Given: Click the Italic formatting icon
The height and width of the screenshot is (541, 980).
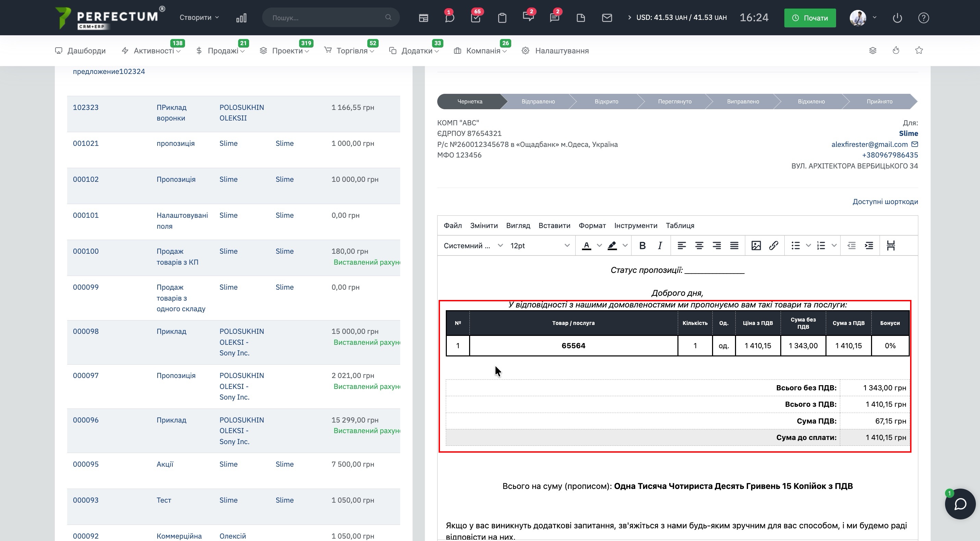Looking at the screenshot, I should point(660,246).
